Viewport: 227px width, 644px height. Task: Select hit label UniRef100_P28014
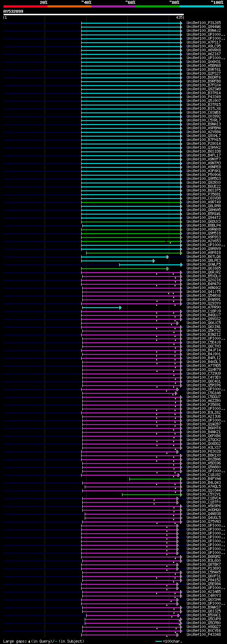tap(204, 144)
